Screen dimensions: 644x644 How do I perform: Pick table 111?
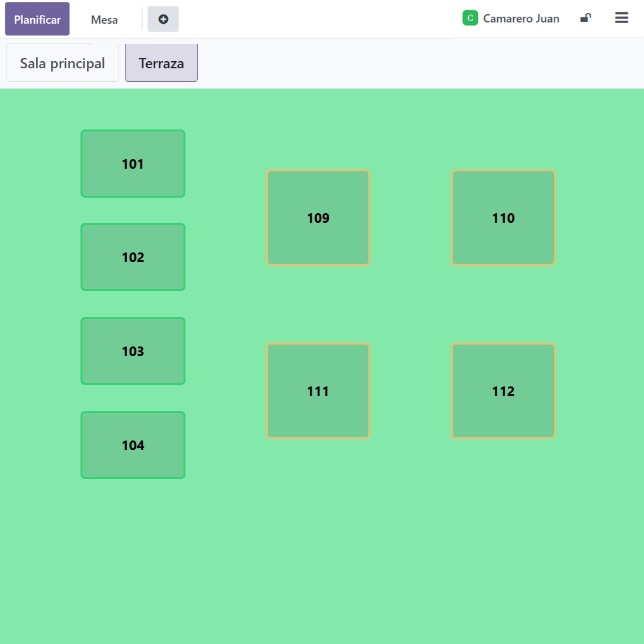(318, 391)
